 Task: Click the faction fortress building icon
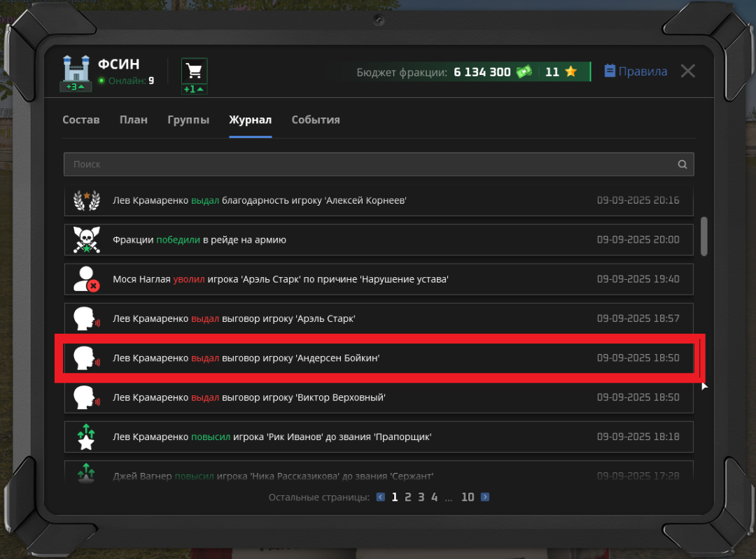coord(76,69)
